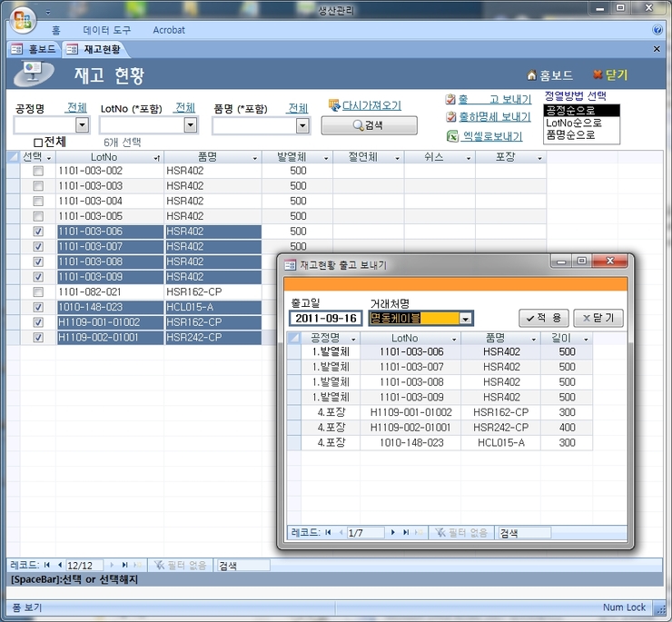Image resolution: width=672 pixels, height=622 pixels.
Task: Click the H1109-001-01002 cell in dialog
Action: coord(410,412)
